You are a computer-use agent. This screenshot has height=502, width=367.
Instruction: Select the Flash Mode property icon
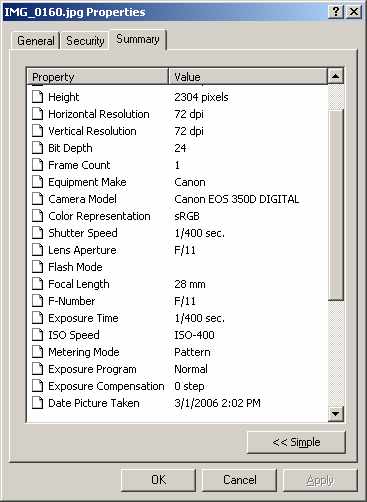pyautogui.click(x=38, y=267)
